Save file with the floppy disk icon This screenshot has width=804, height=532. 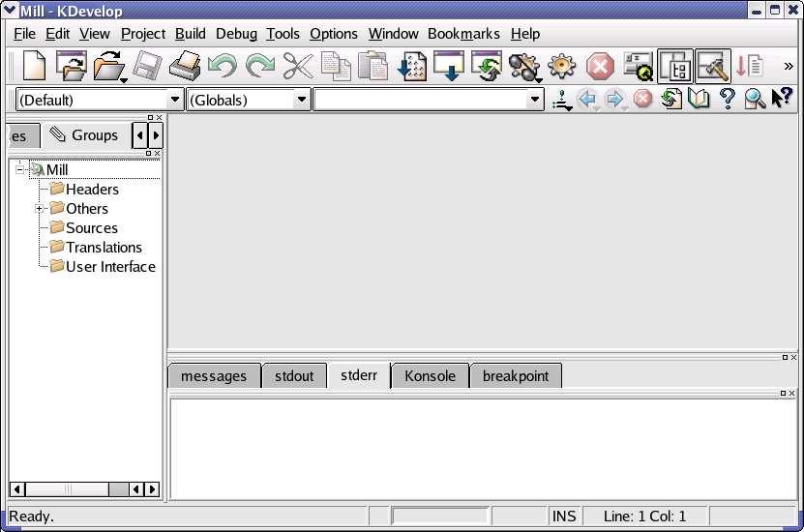pos(148,66)
